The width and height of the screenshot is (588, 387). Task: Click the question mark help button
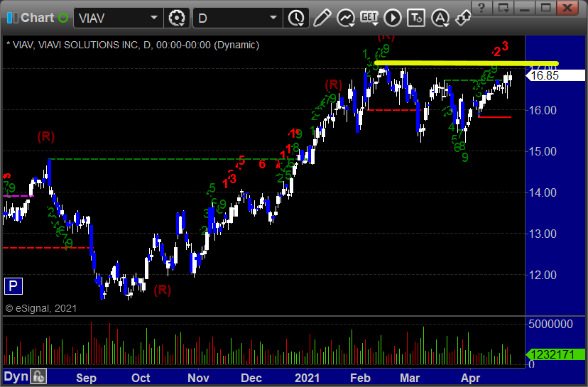tap(482, 8)
